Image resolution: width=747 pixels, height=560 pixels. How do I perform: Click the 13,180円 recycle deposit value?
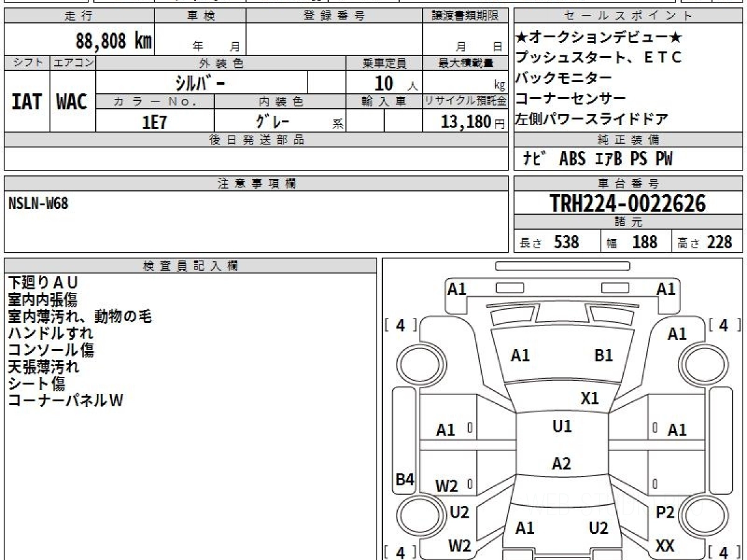(x=473, y=122)
